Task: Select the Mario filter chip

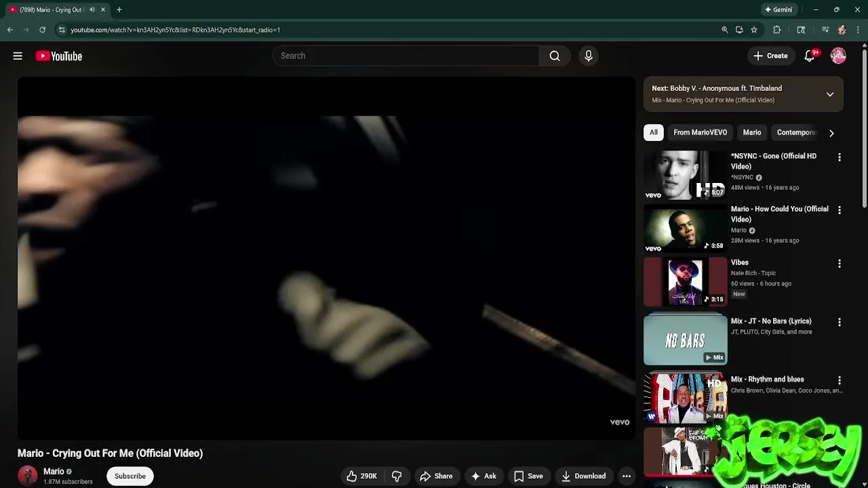Action: tap(752, 132)
